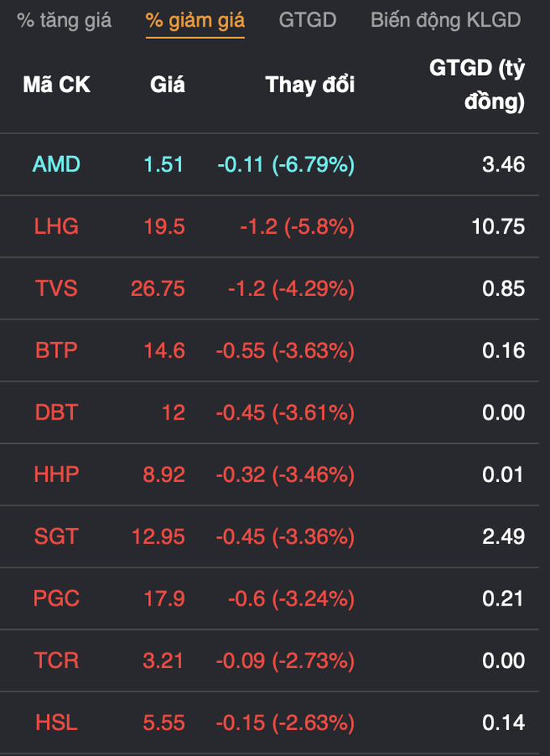The width and height of the screenshot is (550, 756).
Task: Click the Mã CK column header
Action: [57, 84]
